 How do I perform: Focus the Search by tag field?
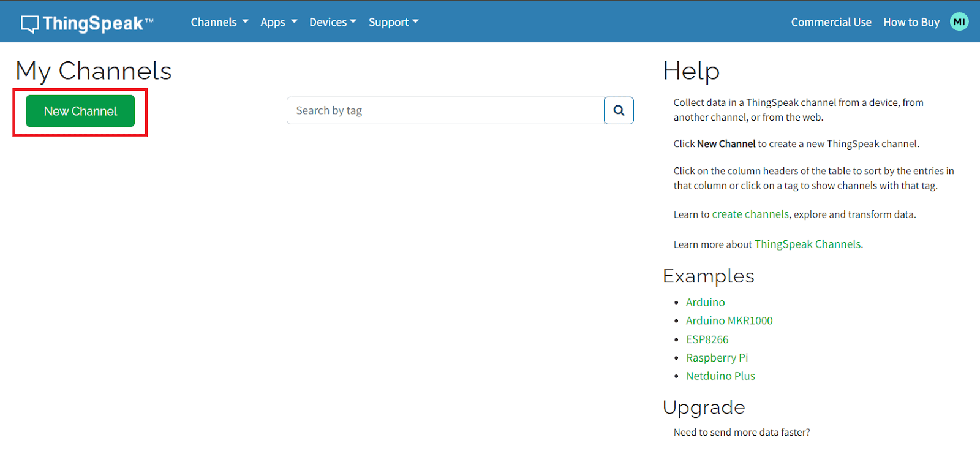(x=445, y=110)
